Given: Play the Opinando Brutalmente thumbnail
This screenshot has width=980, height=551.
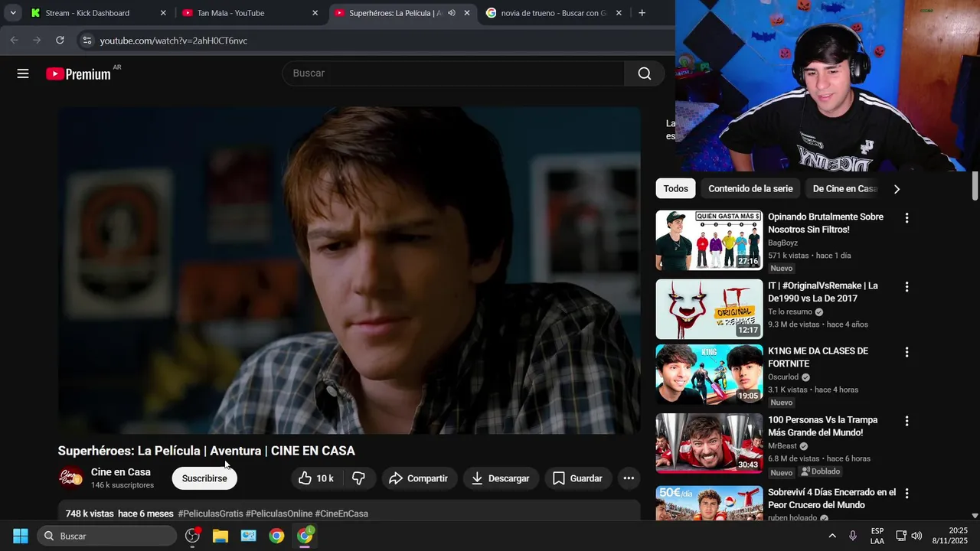Looking at the screenshot, I should pyautogui.click(x=709, y=240).
